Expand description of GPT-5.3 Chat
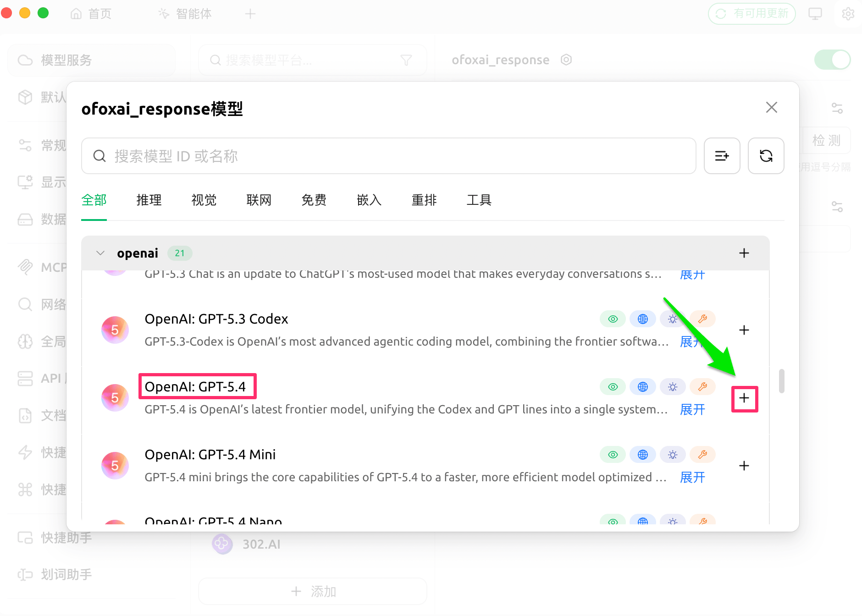862x616 pixels. coord(692,275)
